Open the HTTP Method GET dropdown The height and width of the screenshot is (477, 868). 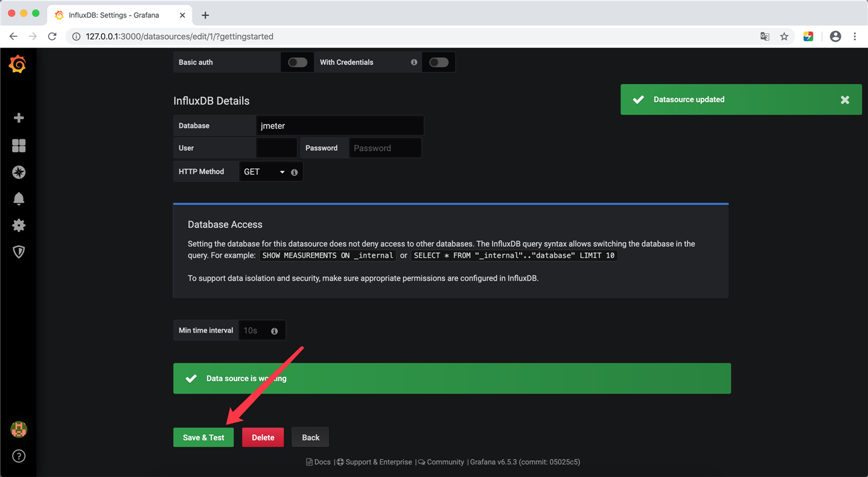[264, 172]
